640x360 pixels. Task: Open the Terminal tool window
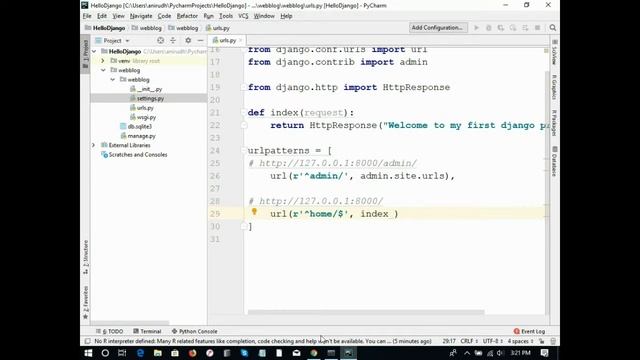[147, 331]
